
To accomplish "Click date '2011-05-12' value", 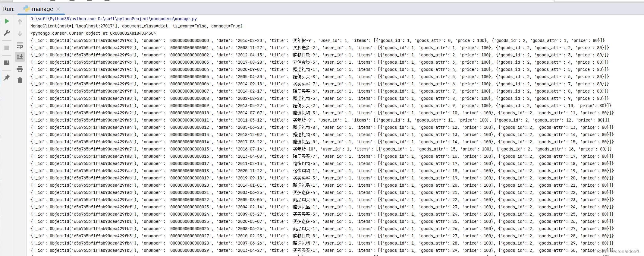I will pos(250,120).
